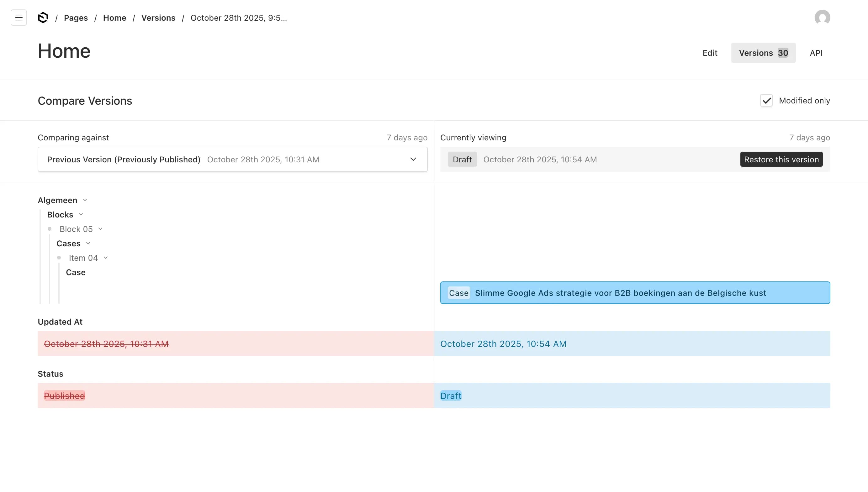Uncheck the Modified only checkbox
The image size is (868, 492).
coord(766,101)
